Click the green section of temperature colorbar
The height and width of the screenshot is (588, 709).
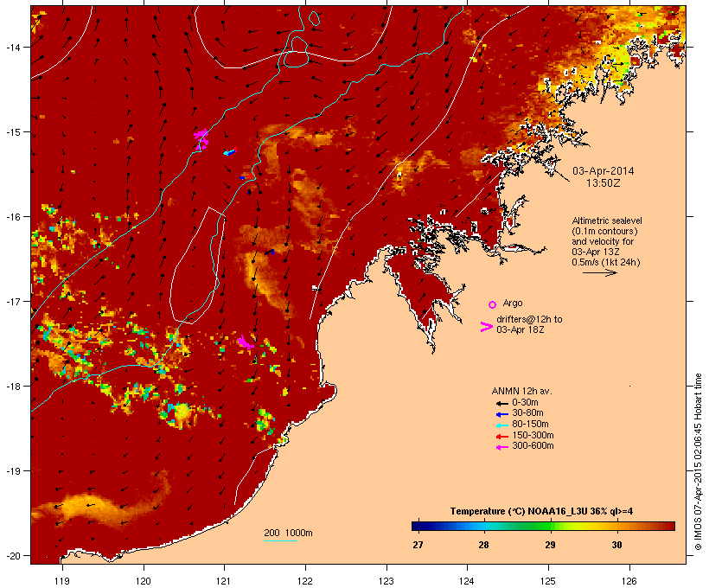pyautogui.click(x=543, y=526)
